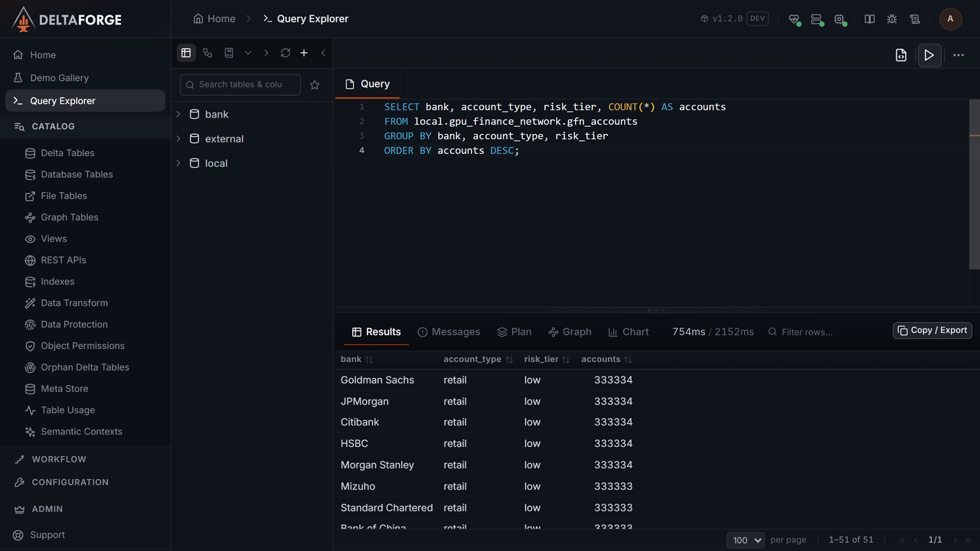Select the Query editor tab
Viewport: 980px width, 551px height.
pos(367,84)
